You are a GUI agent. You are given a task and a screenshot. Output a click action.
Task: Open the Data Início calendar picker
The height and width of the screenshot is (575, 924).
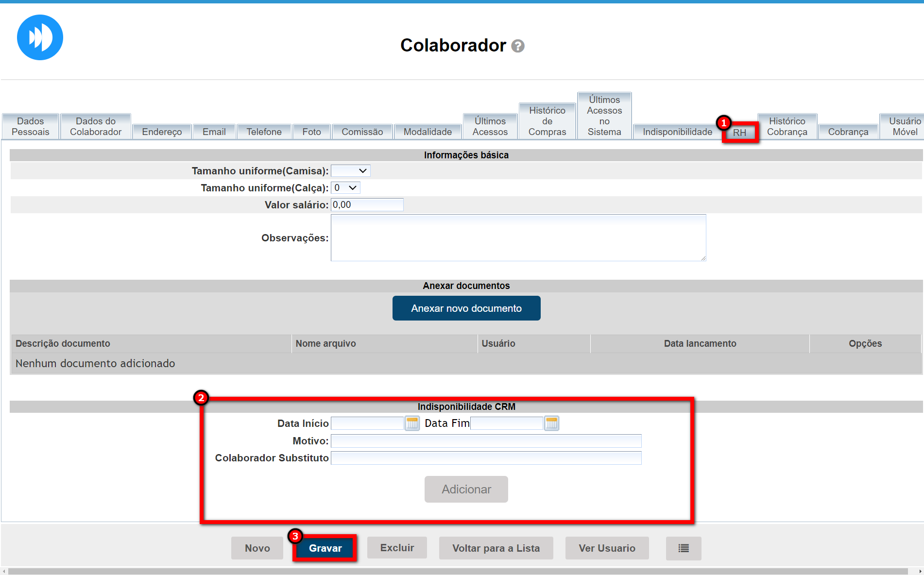412,423
